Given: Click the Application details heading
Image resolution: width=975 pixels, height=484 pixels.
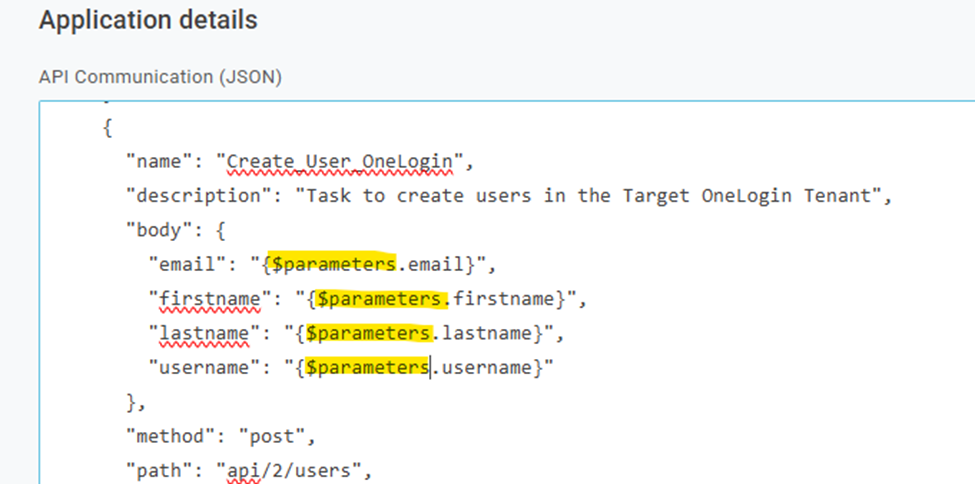Looking at the screenshot, I should pos(148,20).
